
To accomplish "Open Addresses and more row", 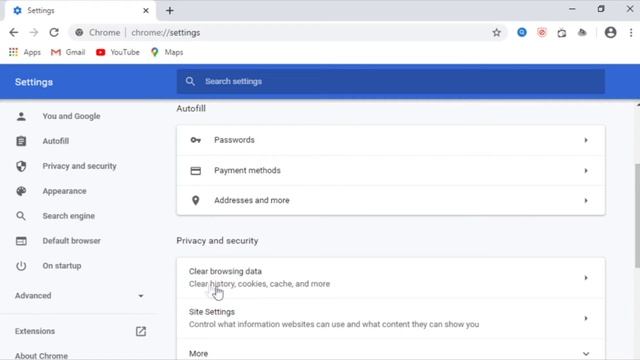I will click(x=391, y=200).
